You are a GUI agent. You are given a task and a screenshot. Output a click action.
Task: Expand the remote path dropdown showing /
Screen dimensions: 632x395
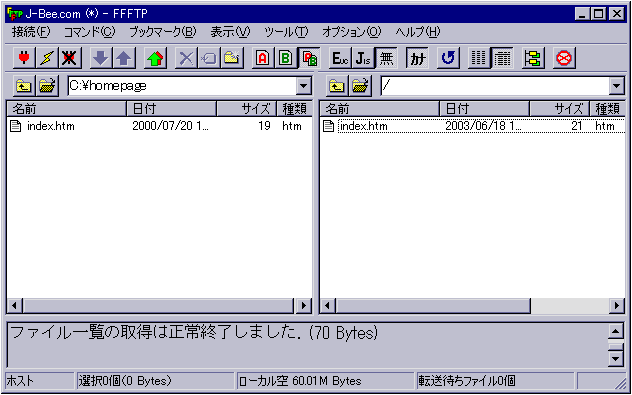[615, 85]
